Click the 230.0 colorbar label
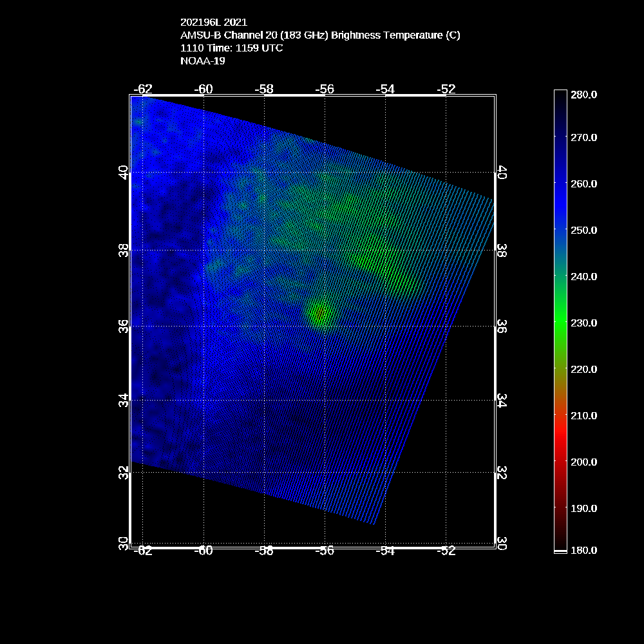The height and width of the screenshot is (644, 644). point(584,323)
